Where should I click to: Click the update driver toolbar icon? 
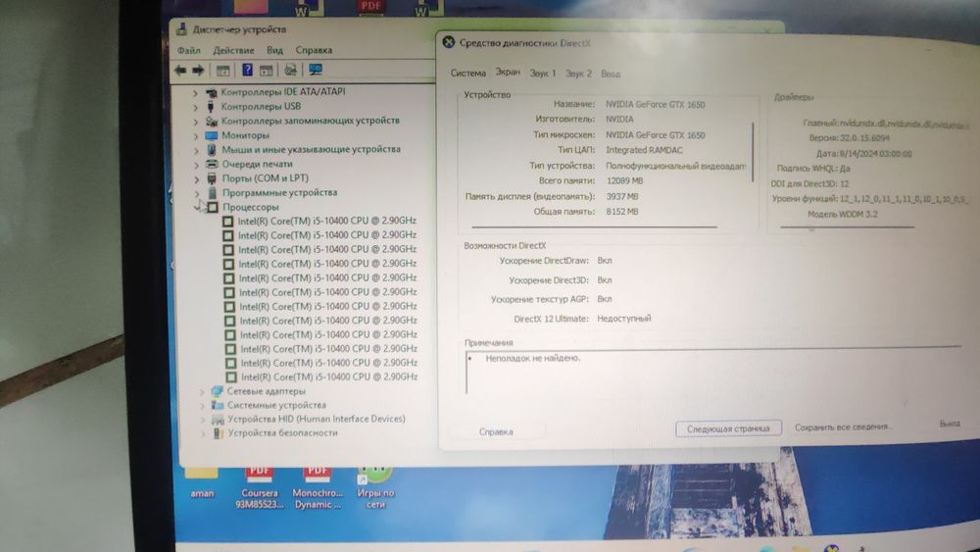click(x=291, y=70)
